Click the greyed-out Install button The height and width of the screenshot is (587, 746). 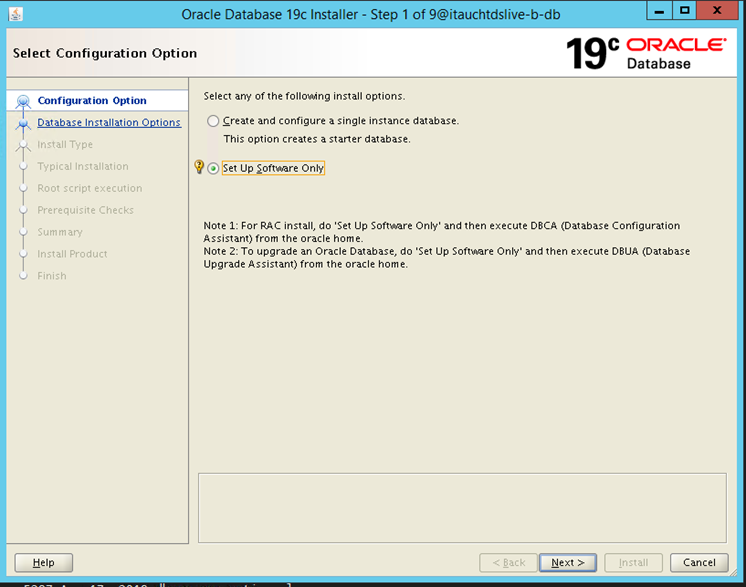[633, 562]
